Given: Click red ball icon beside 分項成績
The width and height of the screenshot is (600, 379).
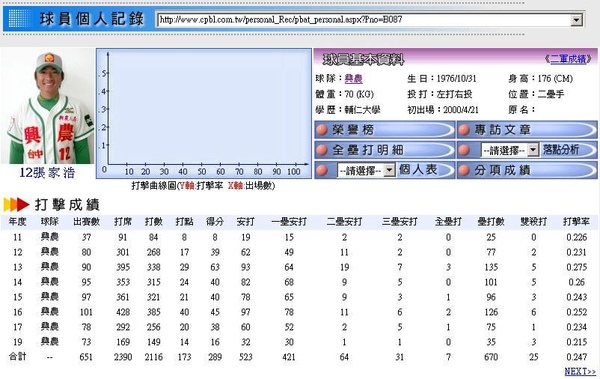Looking at the screenshot, I should pos(465,170).
